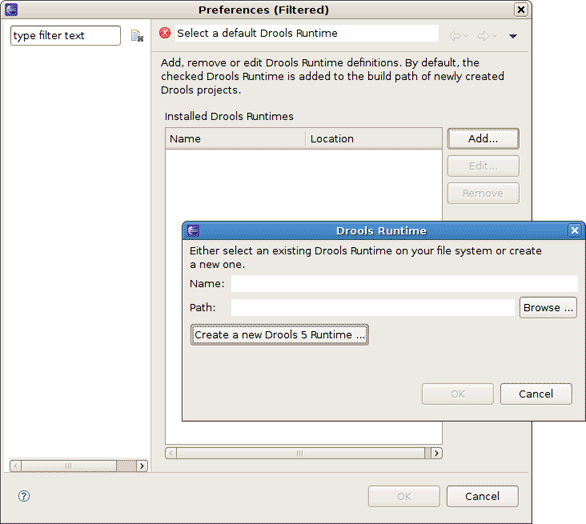Open the preferences view menu triangle

click(x=513, y=36)
